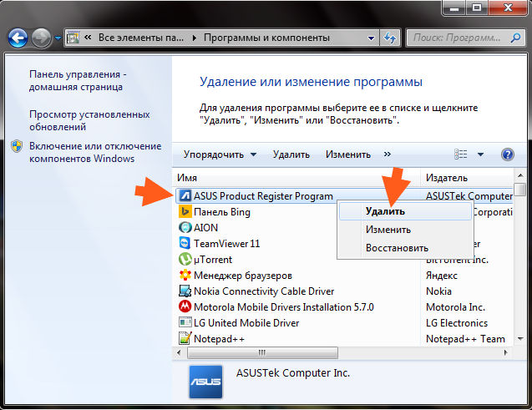Click 'Motorola Inc.' publisher cell
Screen dimensions: 532x410
click(456, 307)
